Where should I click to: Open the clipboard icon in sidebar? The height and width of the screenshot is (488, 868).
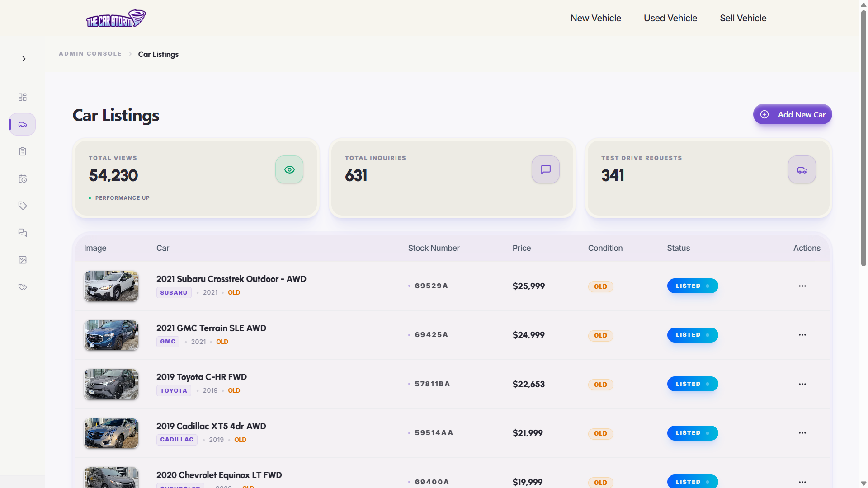pyautogui.click(x=23, y=151)
